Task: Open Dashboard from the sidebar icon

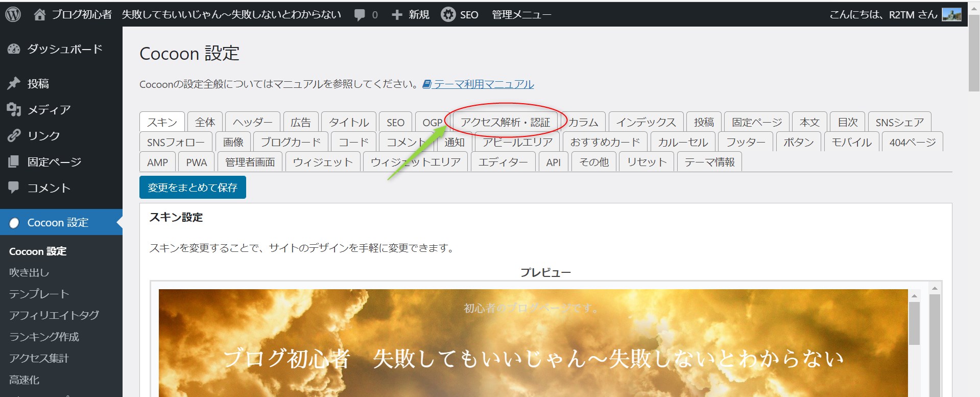Action: point(14,49)
